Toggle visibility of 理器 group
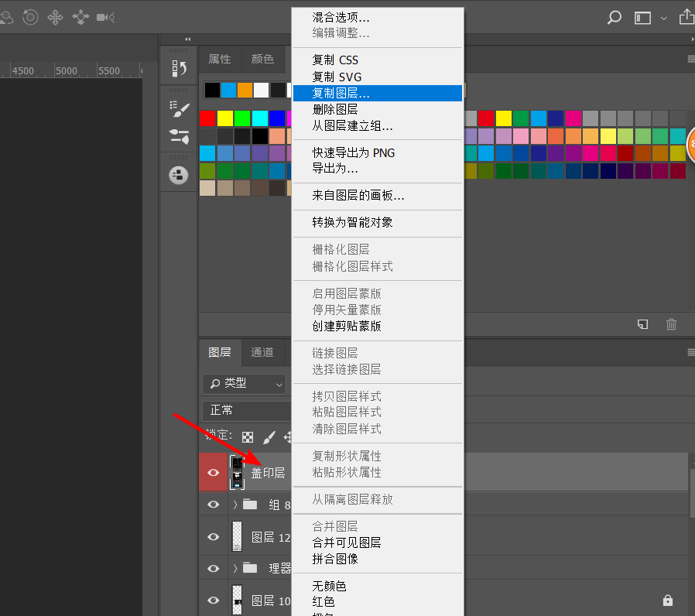This screenshot has width=695, height=616. (x=213, y=568)
